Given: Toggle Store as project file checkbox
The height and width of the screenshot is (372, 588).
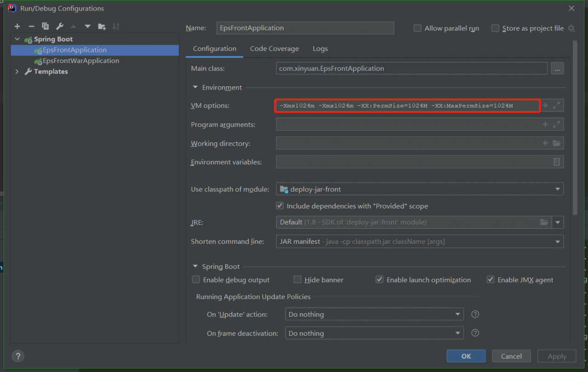Looking at the screenshot, I should [x=495, y=28].
